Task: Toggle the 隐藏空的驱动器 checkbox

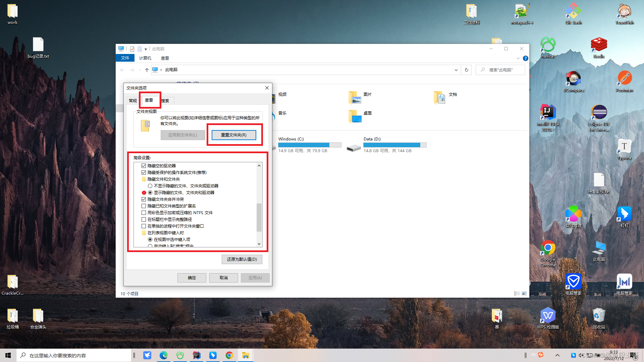Action: (144, 166)
